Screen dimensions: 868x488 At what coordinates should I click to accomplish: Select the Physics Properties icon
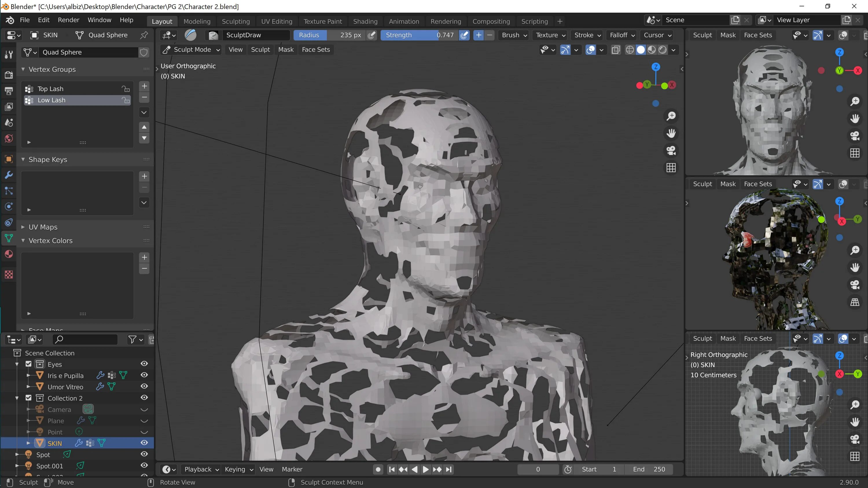tap(9, 206)
